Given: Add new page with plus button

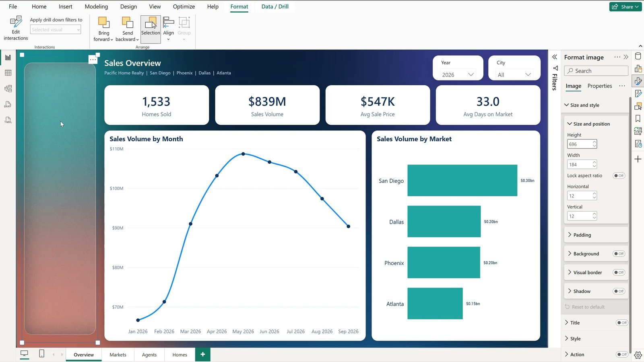Looking at the screenshot, I should 203,354.
